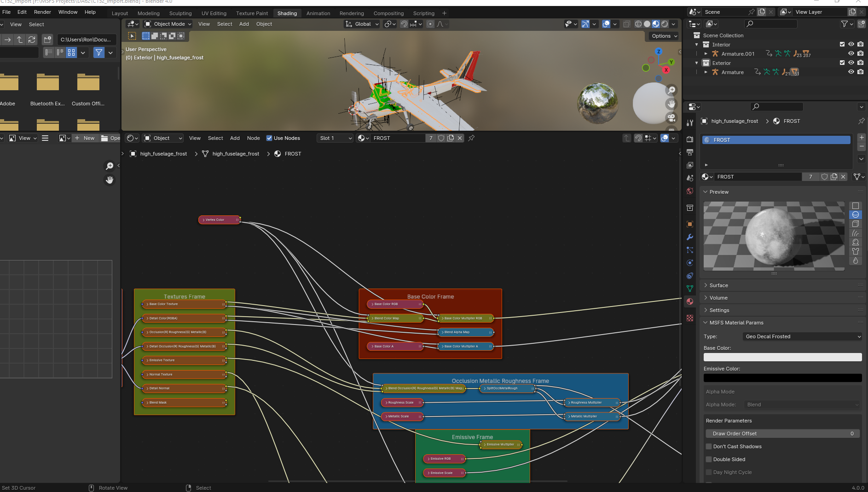This screenshot has width=868, height=492.
Task: Open the Type dropdown showing Geo Decal Frosted
Action: [802, 336]
